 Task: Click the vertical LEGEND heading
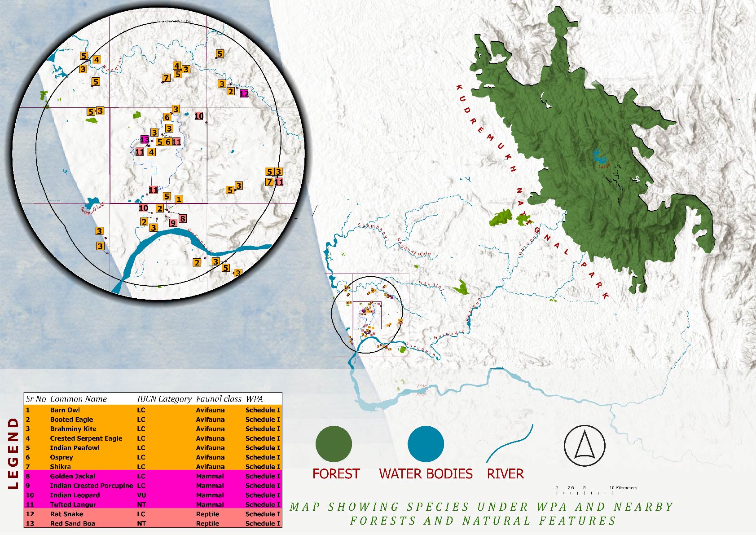coord(13,453)
